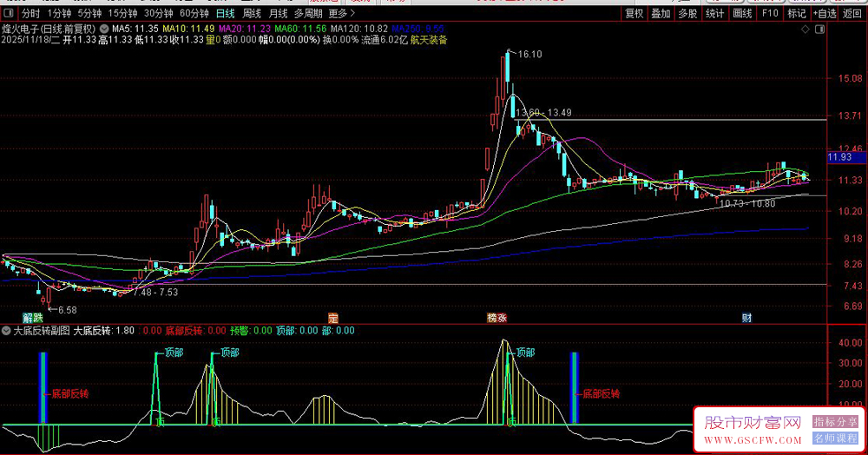
Task: Click the diamond icon at chart top-right
Action: point(805,30)
